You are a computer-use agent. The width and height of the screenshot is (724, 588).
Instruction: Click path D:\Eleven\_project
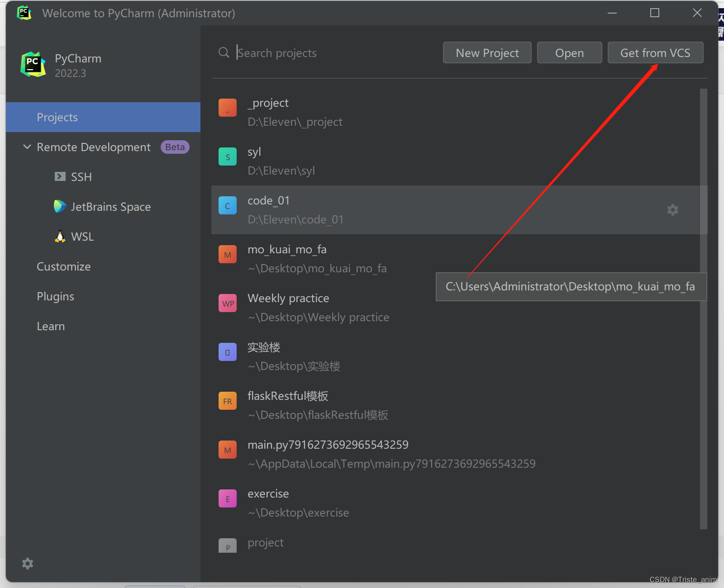click(295, 122)
